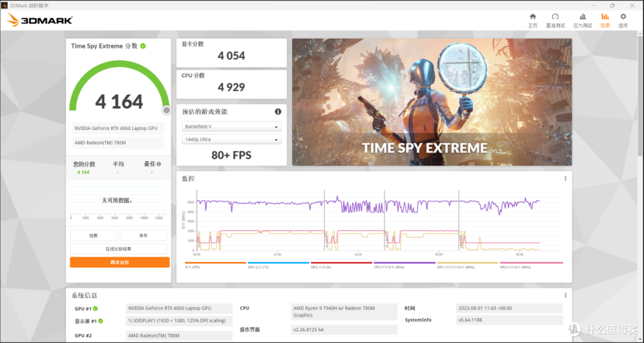Open the three-dot menu of the 监控 panel
Image resolution: width=644 pixels, height=343 pixels.
click(565, 178)
